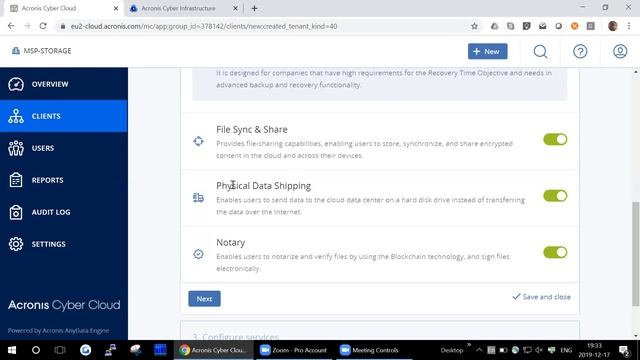The image size is (640, 360).
Task: Bookmark this page with the star
Action: pyautogui.click(x=474, y=26)
